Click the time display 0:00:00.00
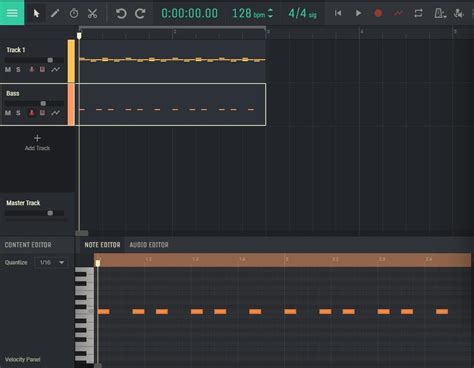 (190, 13)
